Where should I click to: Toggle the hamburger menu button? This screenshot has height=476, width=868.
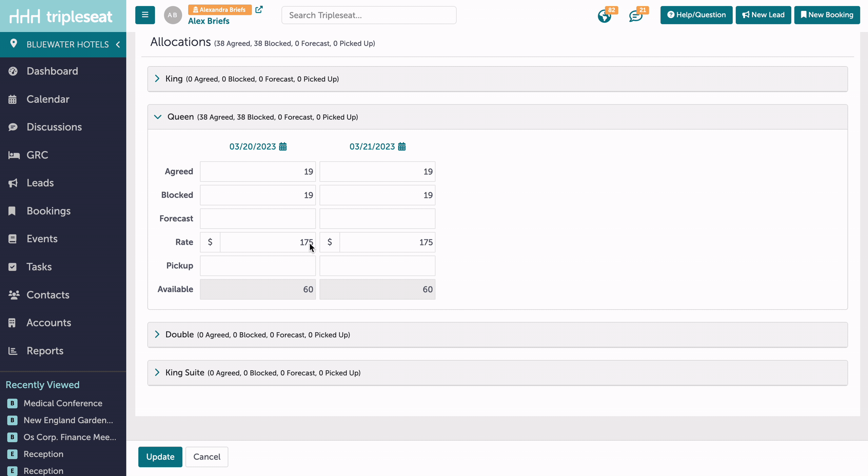coord(145,15)
